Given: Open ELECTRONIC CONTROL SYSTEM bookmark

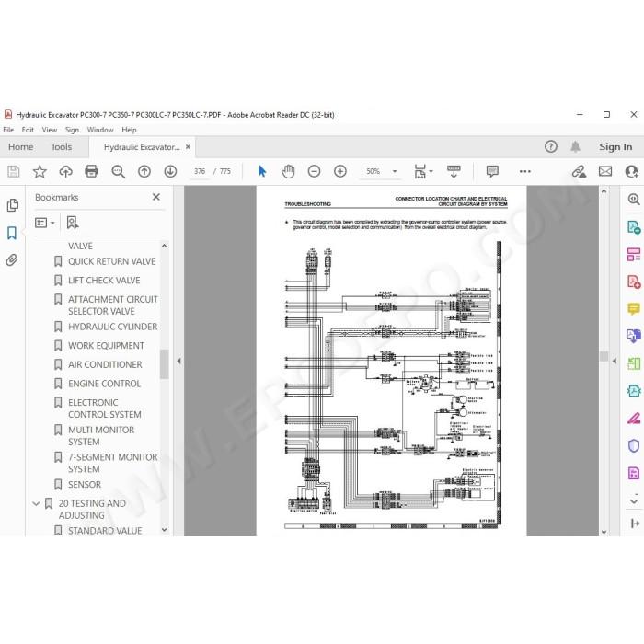Looking at the screenshot, I should pyautogui.click(x=104, y=408).
